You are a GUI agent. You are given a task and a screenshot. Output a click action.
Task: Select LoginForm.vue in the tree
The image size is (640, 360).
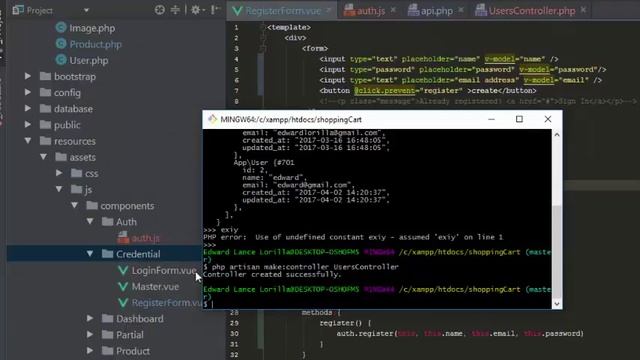164,270
